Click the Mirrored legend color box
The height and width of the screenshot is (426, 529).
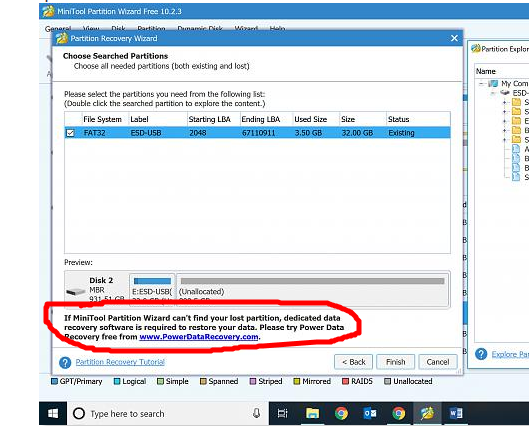(297, 381)
